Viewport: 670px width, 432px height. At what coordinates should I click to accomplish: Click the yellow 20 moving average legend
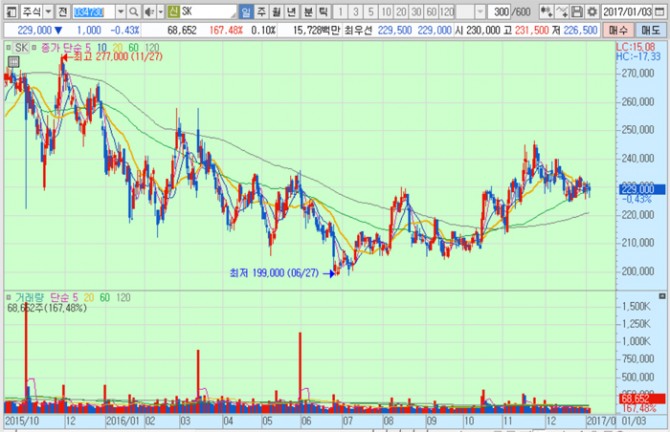(116, 48)
